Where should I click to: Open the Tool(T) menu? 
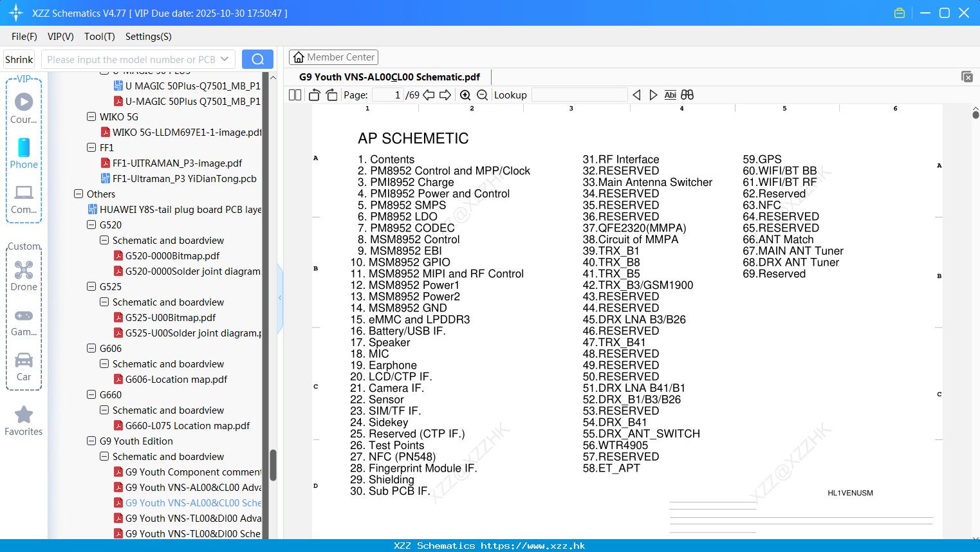tap(100, 37)
